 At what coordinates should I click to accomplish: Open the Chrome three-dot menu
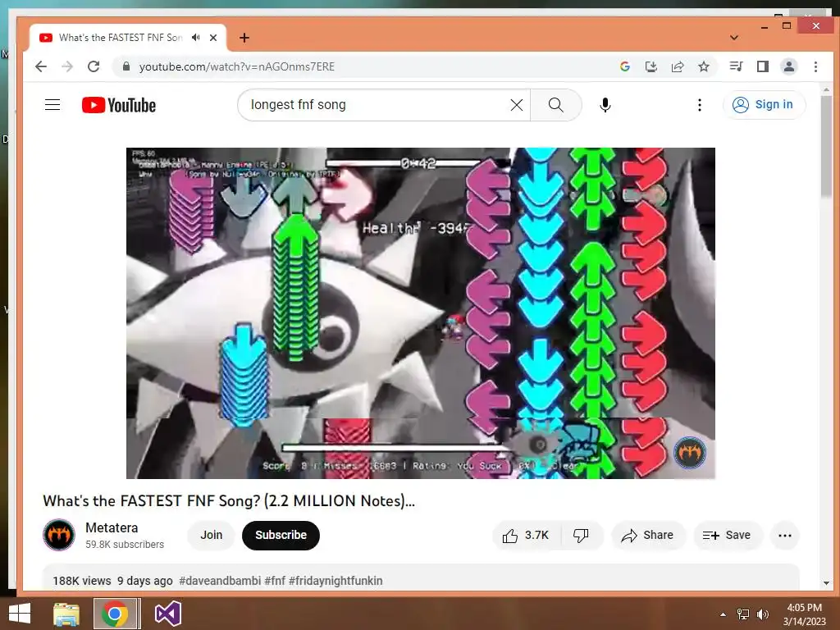815,66
